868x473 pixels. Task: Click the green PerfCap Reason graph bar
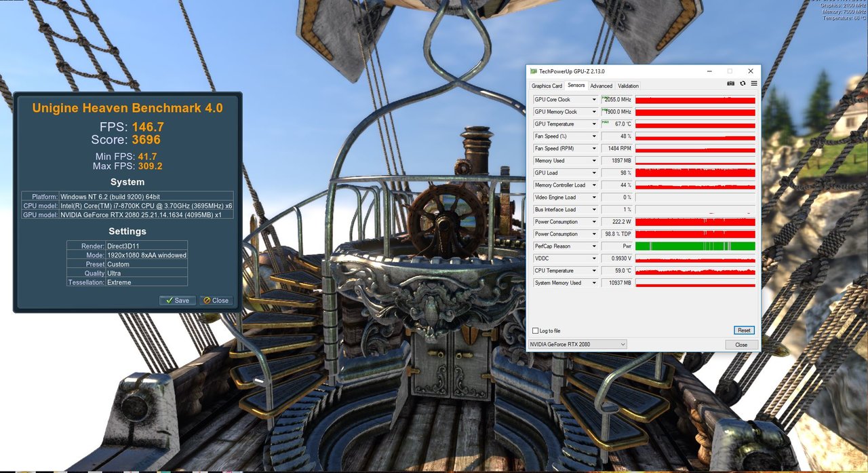tap(695, 246)
